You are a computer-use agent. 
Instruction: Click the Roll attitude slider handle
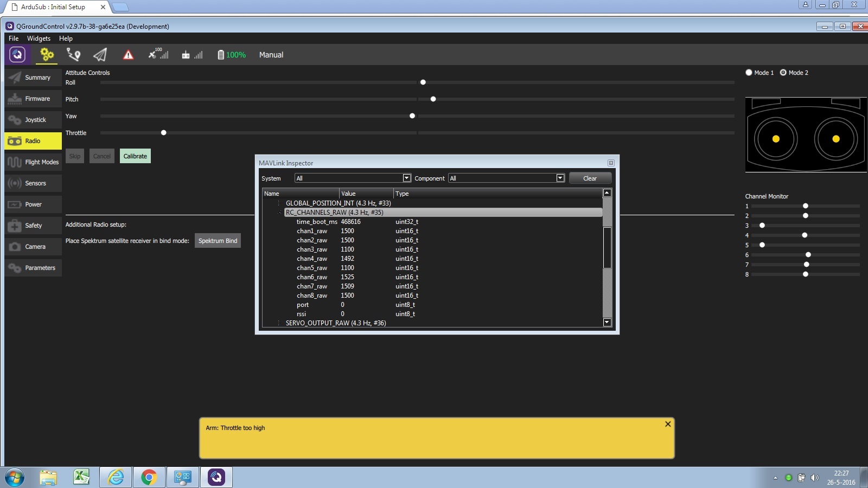click(x=423, y=82)
